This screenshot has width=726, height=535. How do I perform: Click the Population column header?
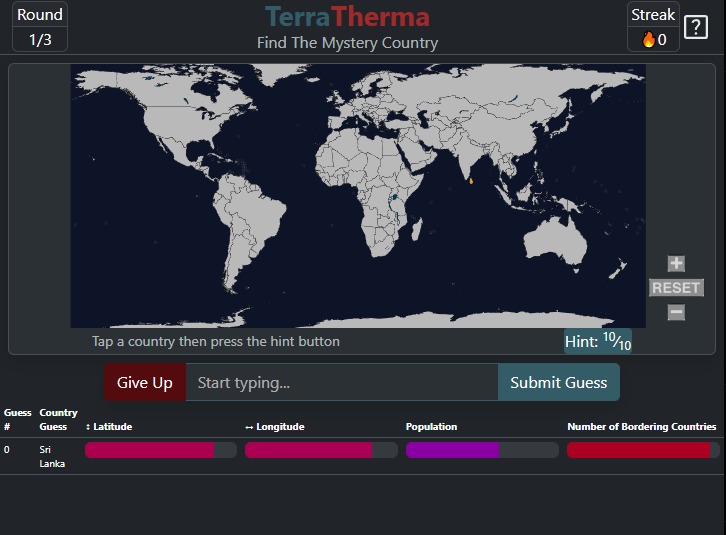pyautogui.click(x=431, y=427)
